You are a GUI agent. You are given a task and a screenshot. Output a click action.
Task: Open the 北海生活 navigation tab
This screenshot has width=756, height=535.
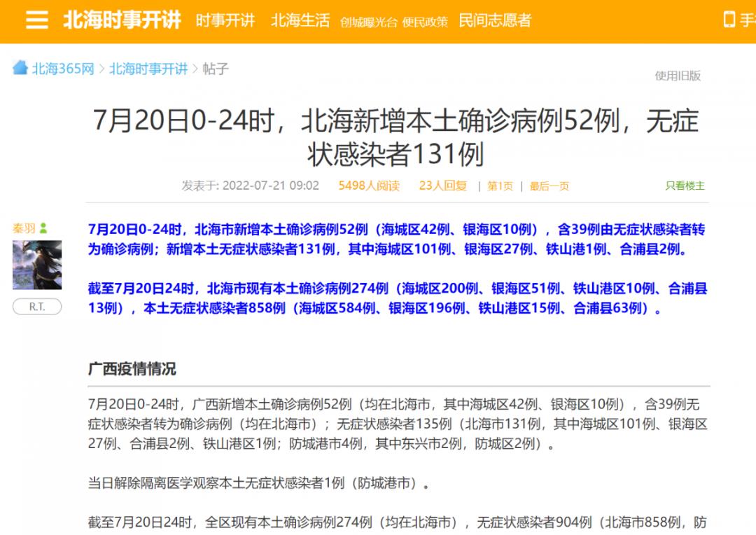point(300,20)
